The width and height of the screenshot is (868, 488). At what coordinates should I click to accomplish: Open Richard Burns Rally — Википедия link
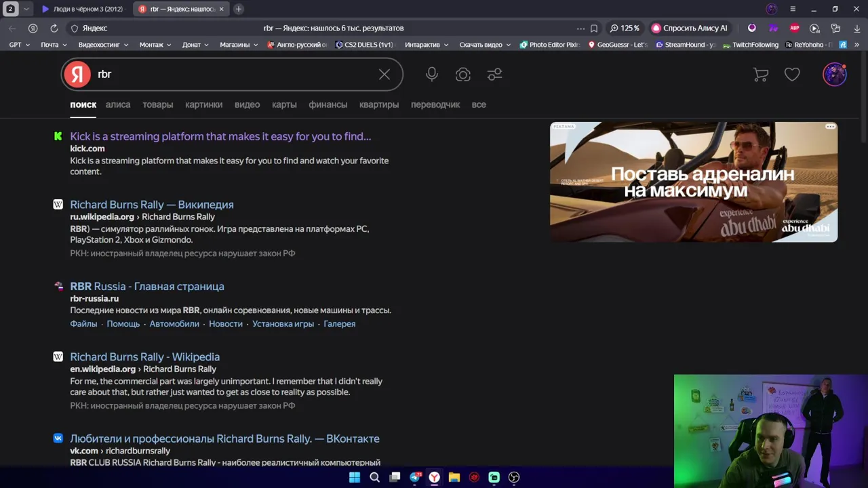point(152,205)
